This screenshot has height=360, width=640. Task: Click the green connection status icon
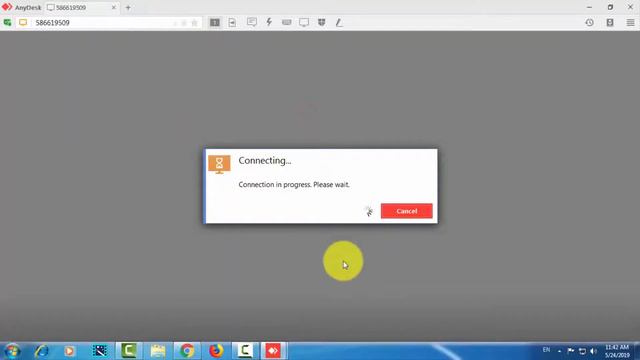click(7, 22)
